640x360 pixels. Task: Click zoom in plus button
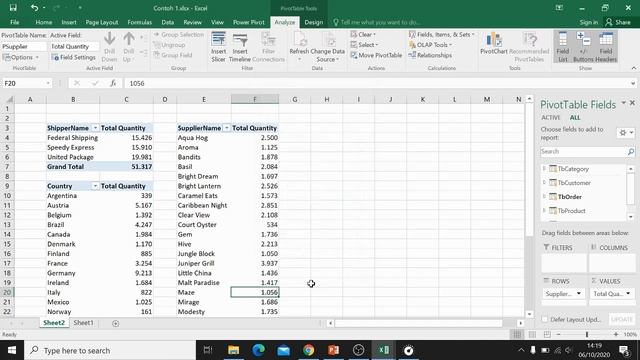coord(616,334)
